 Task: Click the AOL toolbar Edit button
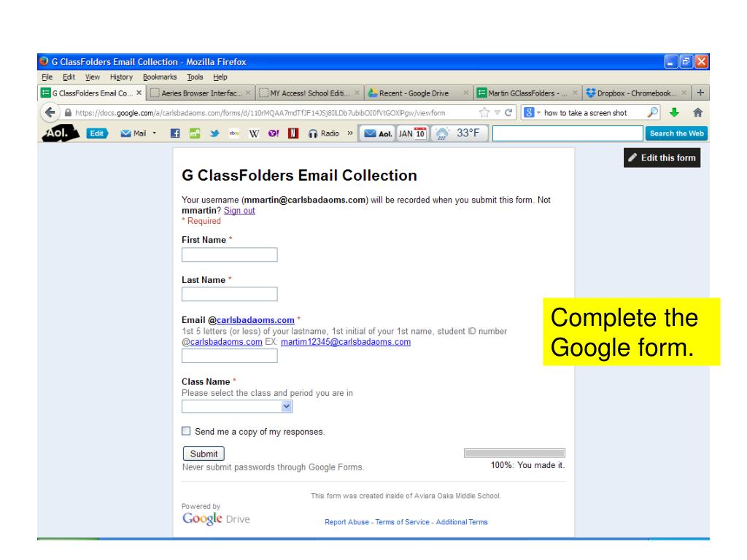point(97,134)
